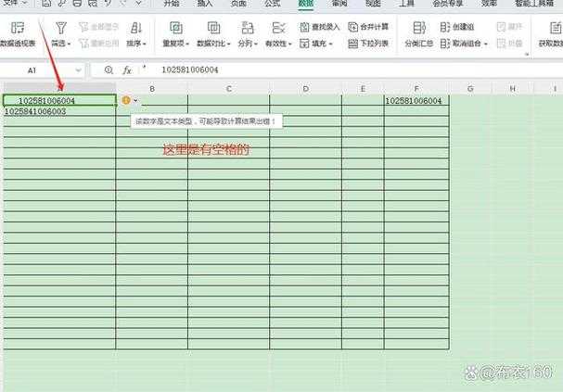Click the Sort (排序) icon
Screen dimensions: 563x392
click(135, 29)
